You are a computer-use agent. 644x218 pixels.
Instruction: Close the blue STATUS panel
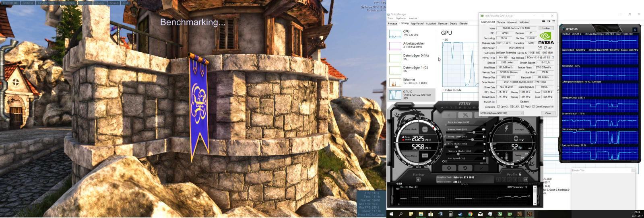pyautogui.click(x=635, y=29)
